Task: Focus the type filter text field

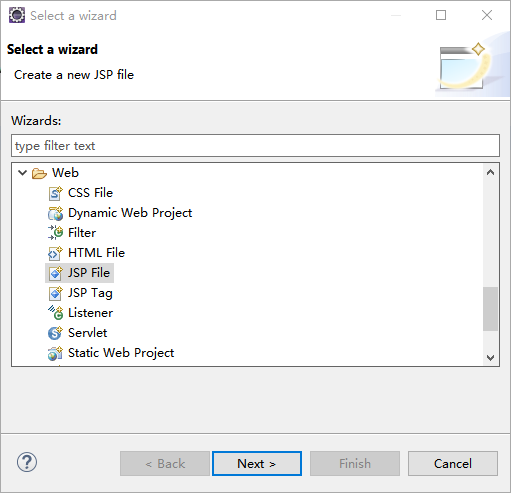Action: pyautogui.click(x=255, y=146)
